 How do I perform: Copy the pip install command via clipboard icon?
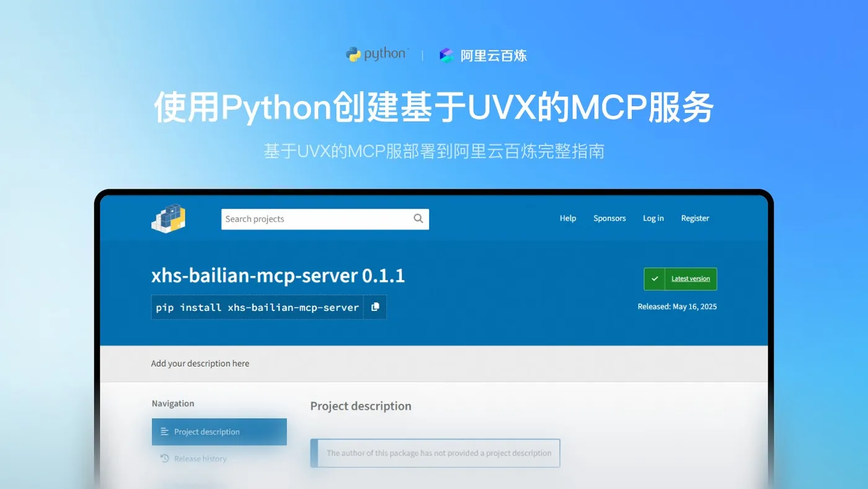click(376, 307)
